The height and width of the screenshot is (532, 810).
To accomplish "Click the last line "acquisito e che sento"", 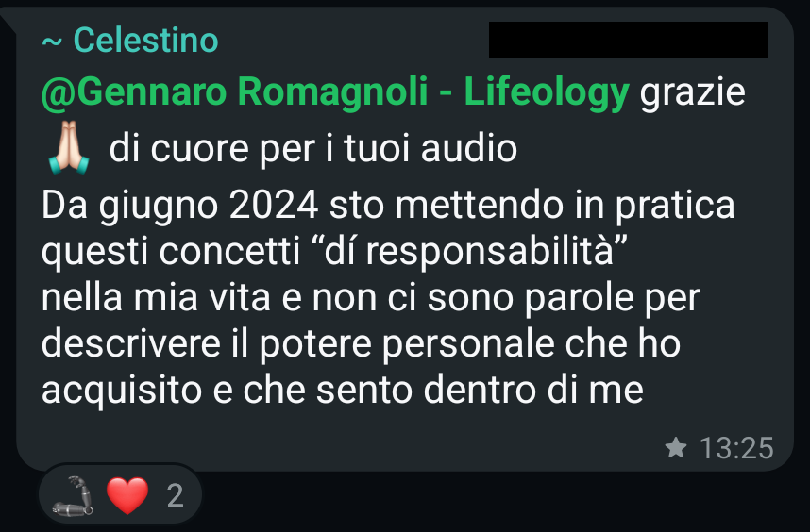I will (343, 391).
